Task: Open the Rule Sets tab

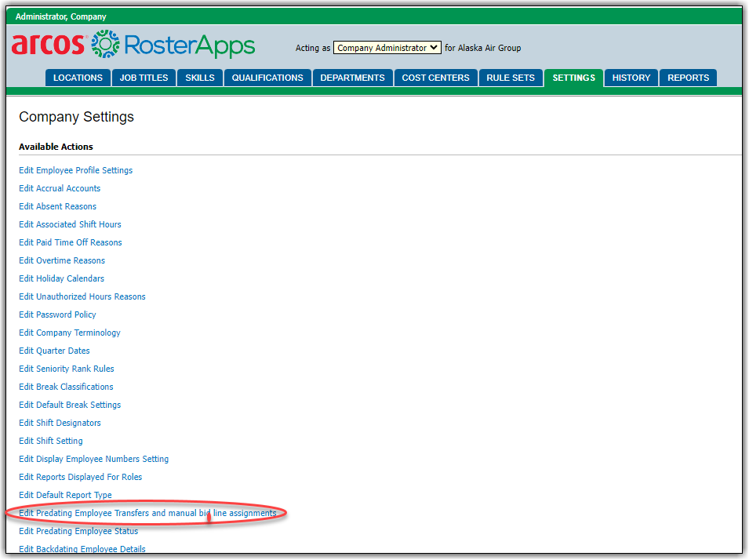Action: click(511, 78)
